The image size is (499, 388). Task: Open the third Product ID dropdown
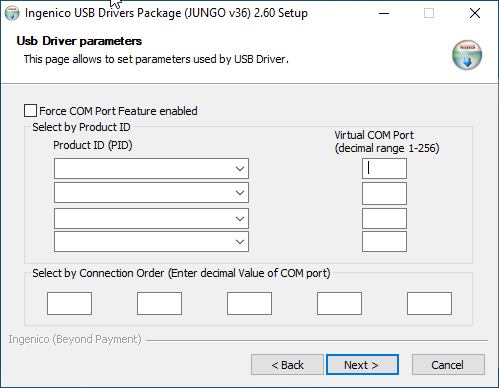click(151, 219)
